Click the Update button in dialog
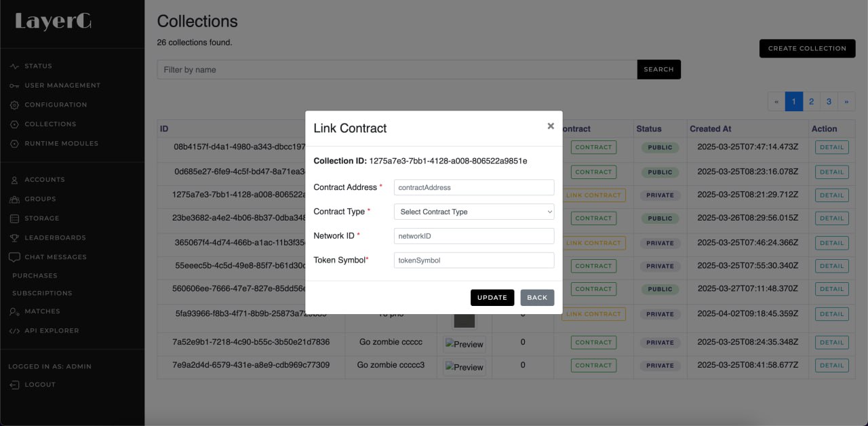The height and width of the screenshot is (426, 868). point(492,298)
